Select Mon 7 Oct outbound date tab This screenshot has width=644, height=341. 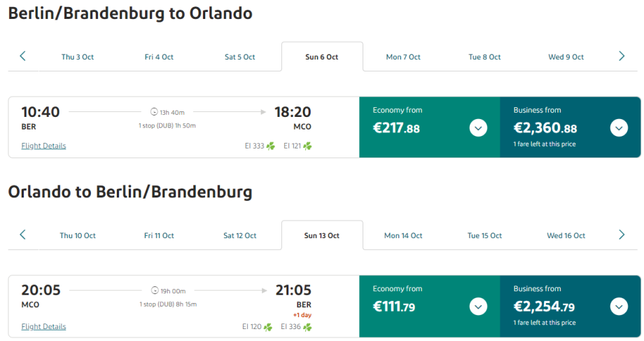[x=403, y=57]
